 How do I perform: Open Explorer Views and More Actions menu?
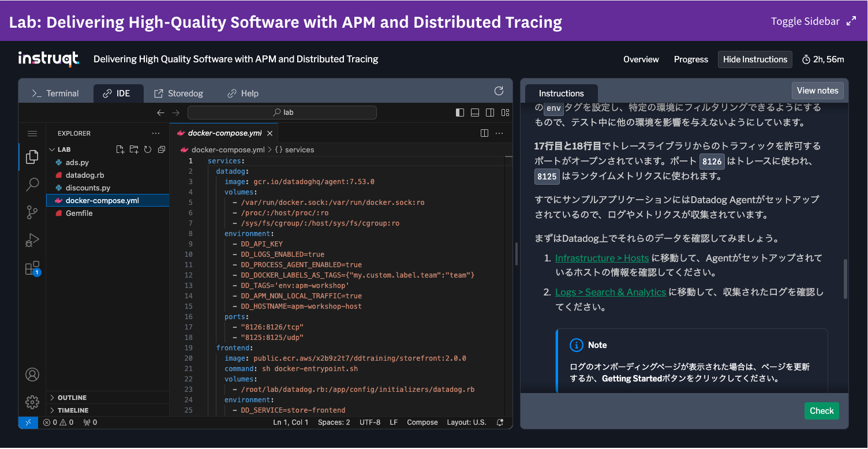pos(156,133)
